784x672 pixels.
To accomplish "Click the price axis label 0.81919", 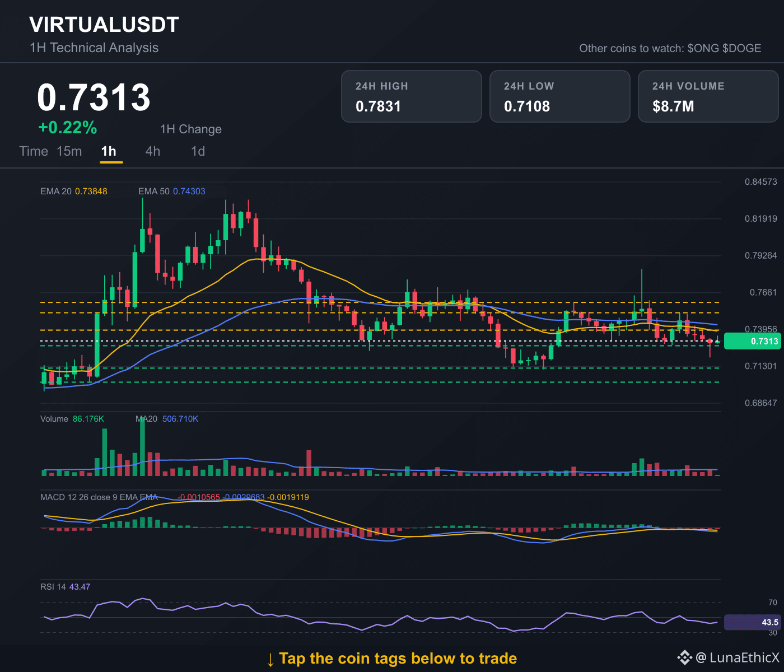I will (x=761, y=218).
